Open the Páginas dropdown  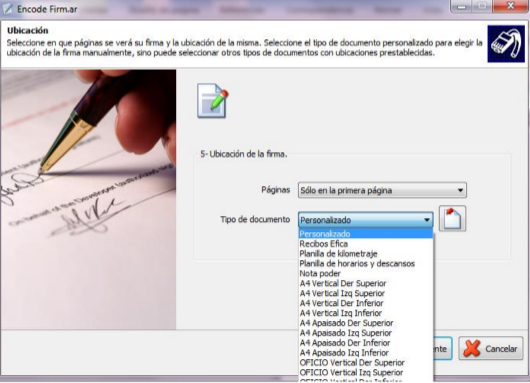coord(382,190)
